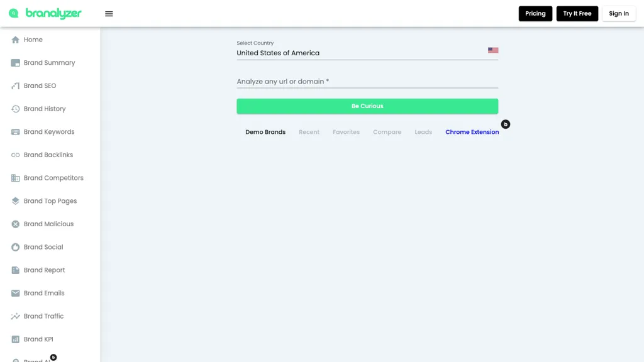Click the US flag icon
This screenshot has height=362, width=644.
tap(493, 50)
